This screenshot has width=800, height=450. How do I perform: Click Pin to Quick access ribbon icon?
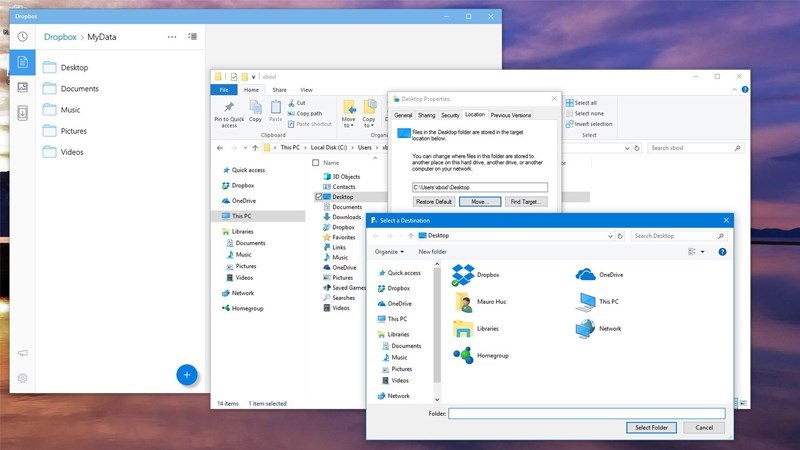[x=229, y=114]
